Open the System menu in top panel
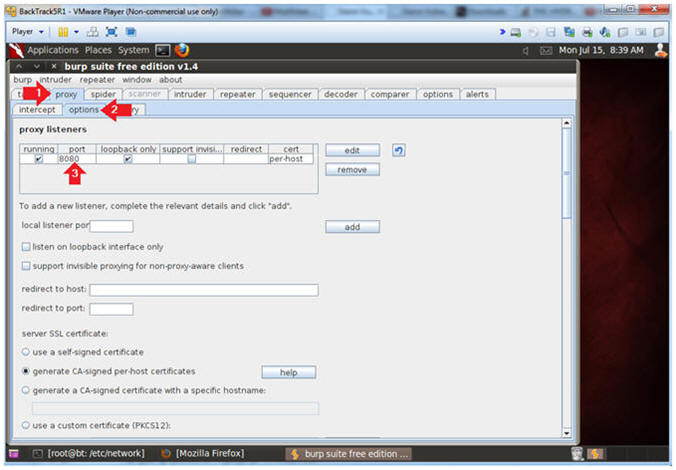 point(134,50)
